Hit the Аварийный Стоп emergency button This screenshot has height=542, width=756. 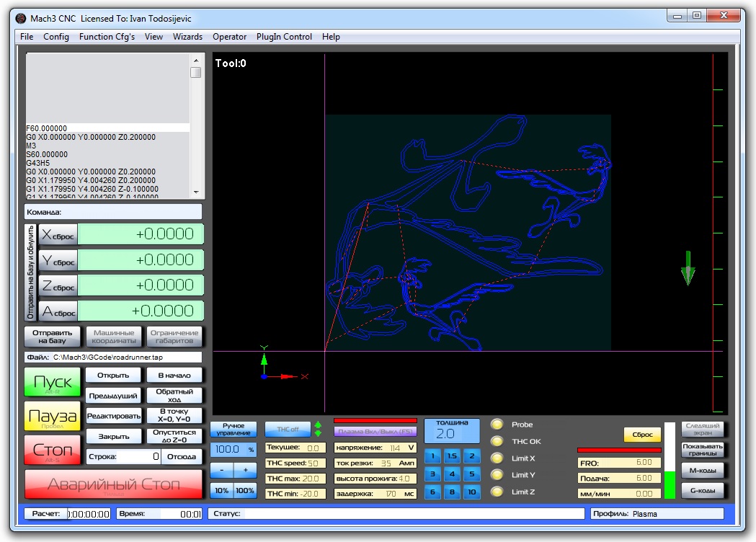[113, 484]
